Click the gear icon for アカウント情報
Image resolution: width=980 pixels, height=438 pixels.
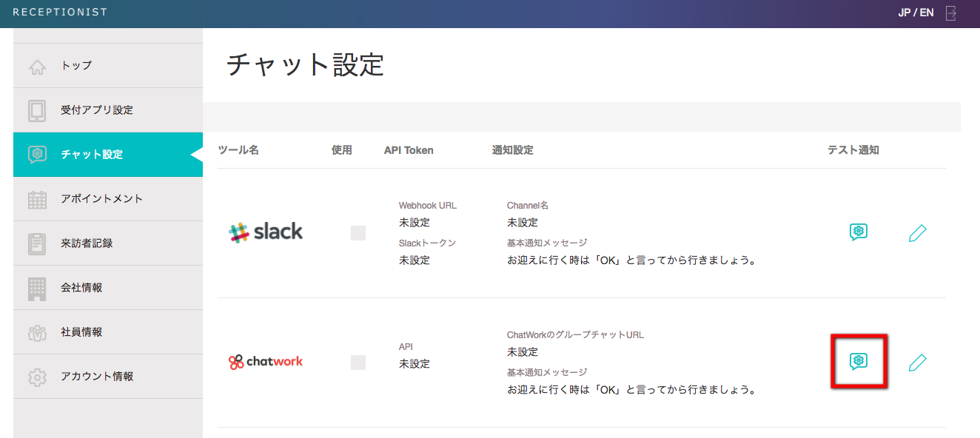(37, 377)
